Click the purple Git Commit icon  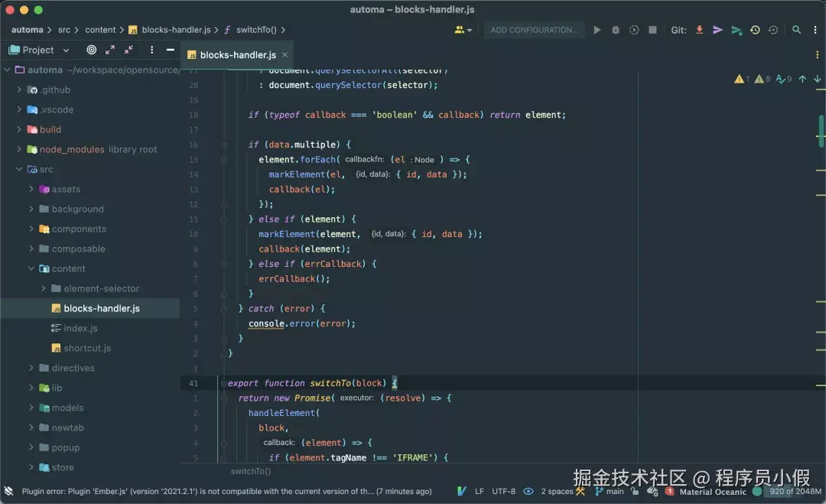(717, 30)
